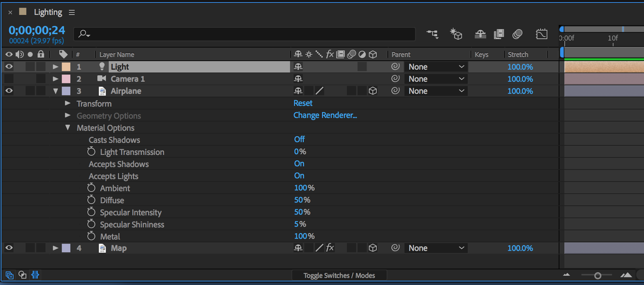Click the Light layer parent pick whip
The image size is (644, 285).
tap(396, 66)
